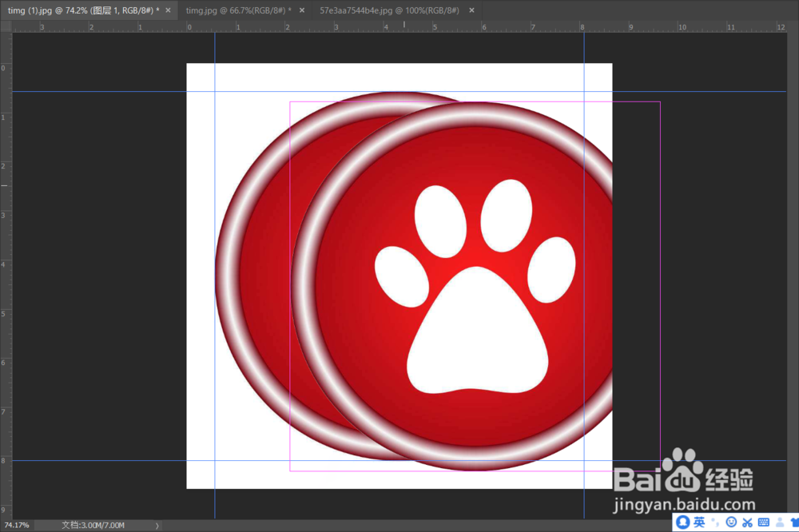This screenshot has height=532, width=799.
Task: Open the emoji smiley icon in IME bar
Action: (731, 522)
